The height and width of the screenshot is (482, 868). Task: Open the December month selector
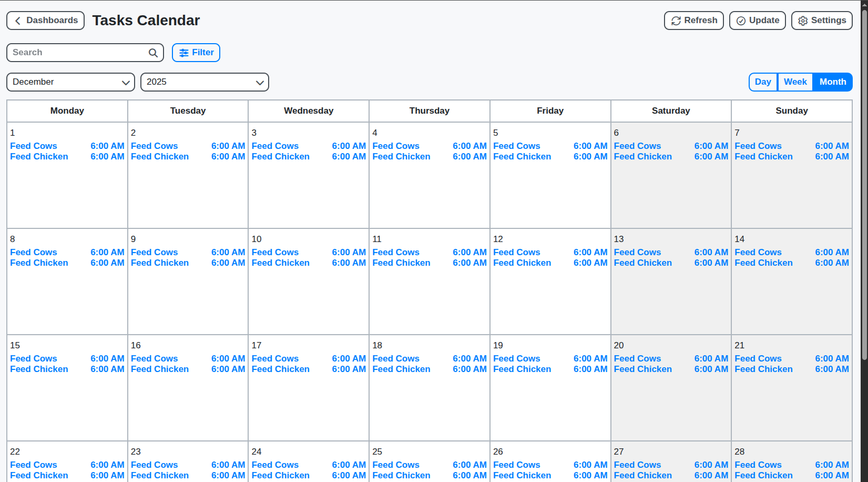pyautogui.click(x=70, y=82)
